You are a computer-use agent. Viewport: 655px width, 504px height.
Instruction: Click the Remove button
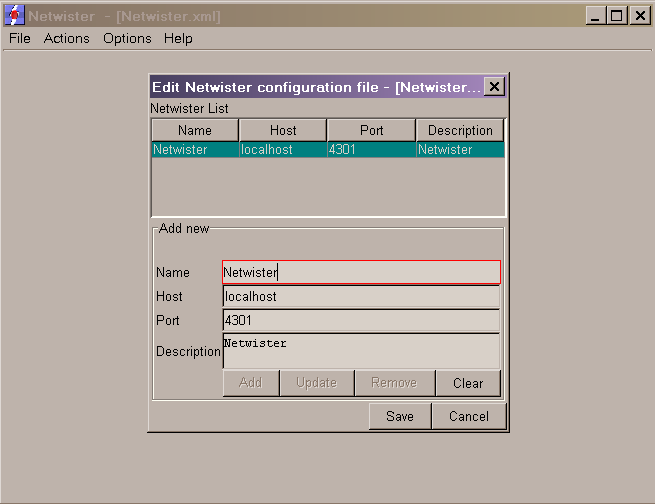(x=394, y=382)
